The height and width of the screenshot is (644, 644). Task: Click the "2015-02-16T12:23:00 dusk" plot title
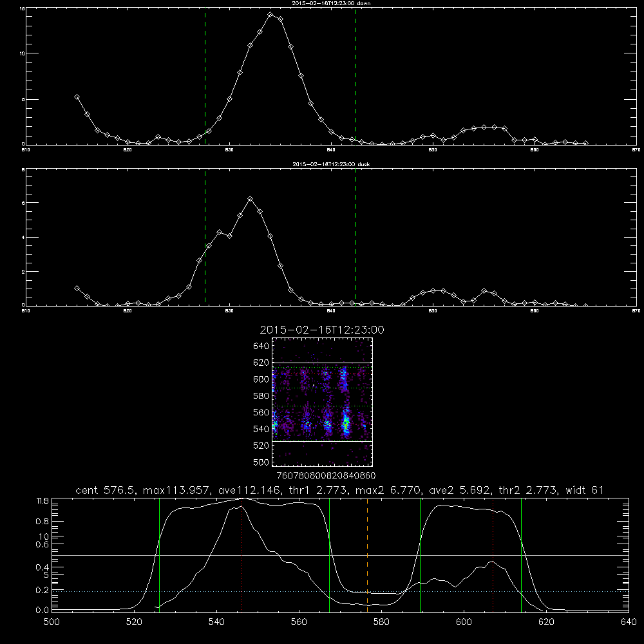click(x=331, y=164)
